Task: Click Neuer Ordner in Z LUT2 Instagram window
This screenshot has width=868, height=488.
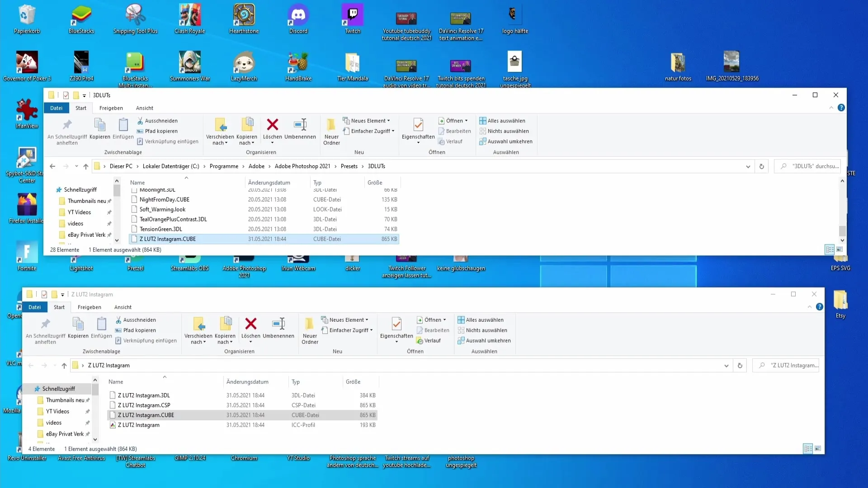Action: point(310,331)
